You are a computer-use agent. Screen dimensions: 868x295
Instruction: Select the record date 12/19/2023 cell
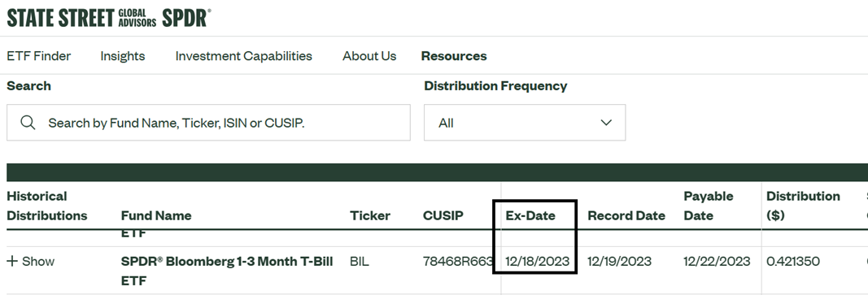[x=619, y=261]
